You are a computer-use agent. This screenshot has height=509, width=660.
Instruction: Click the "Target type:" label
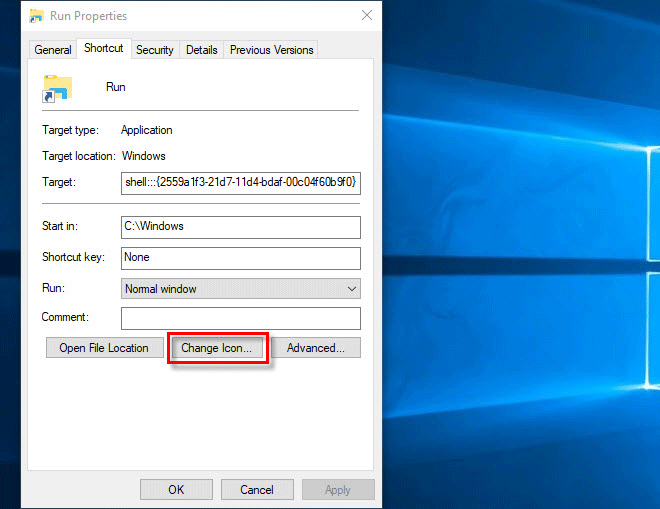tap(70, 130)
